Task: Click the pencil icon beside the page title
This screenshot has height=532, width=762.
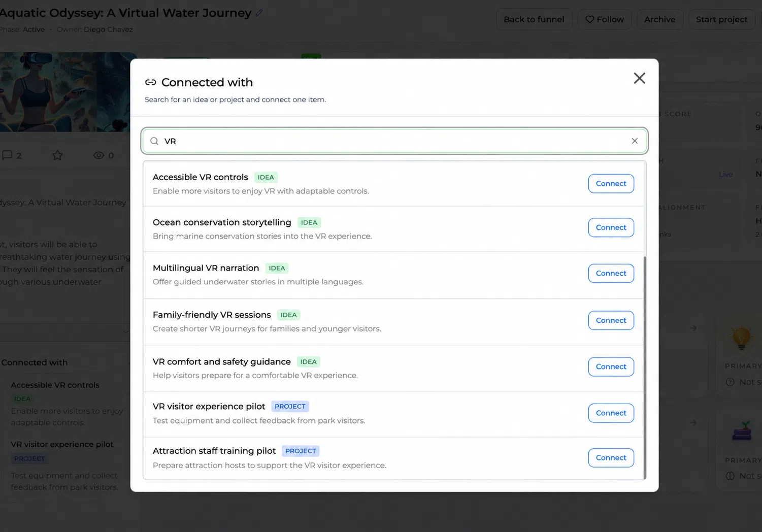Action: pos(259,13)
